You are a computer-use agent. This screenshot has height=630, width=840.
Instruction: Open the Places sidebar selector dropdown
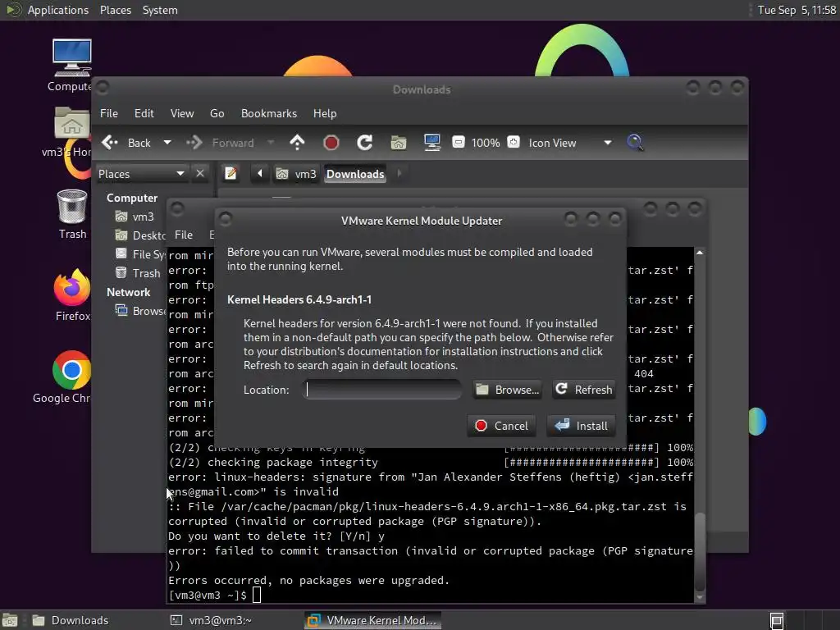[x=141, y=174]
